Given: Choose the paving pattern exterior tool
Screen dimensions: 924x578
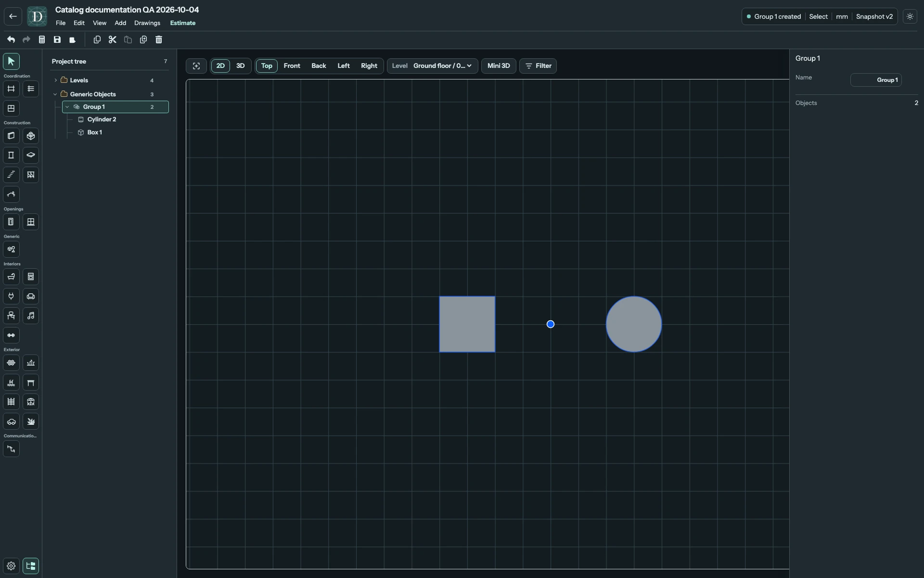Looking at the screenshot, I should point(11,363).
